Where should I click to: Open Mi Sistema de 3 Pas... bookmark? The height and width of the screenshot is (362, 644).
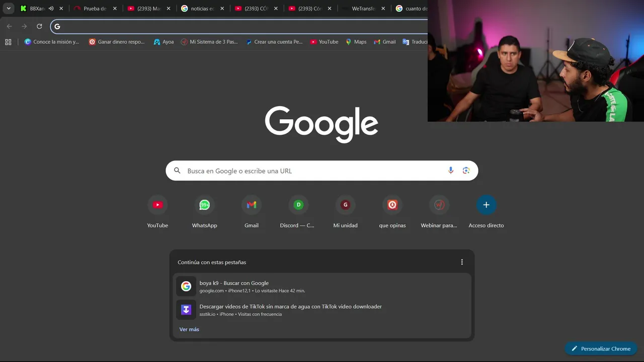tap(209, 42)
